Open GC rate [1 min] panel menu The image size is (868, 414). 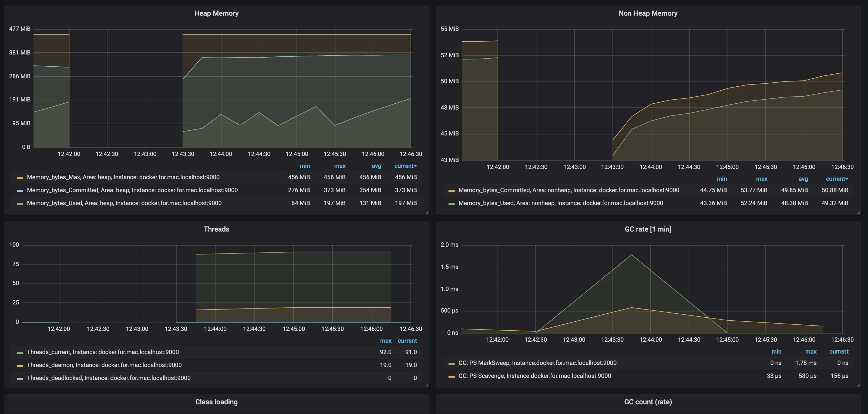click(x=648, y=229)
